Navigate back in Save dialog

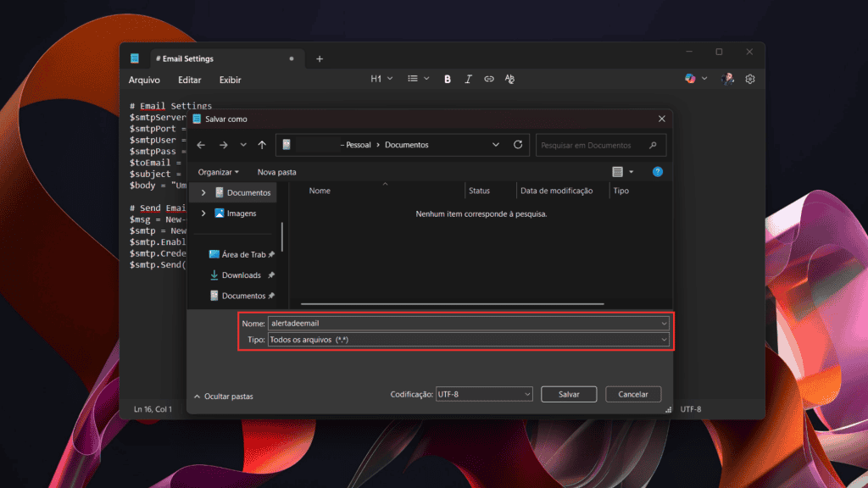pos(201,145)
